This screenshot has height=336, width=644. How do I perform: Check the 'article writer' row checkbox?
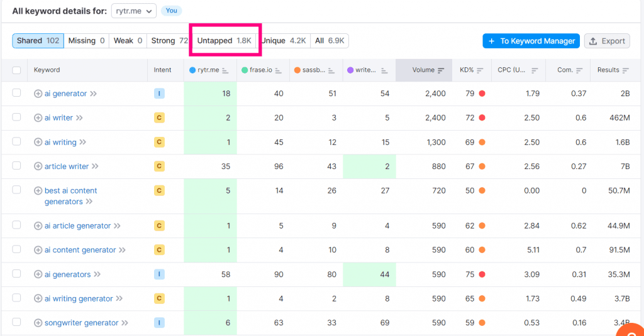(x=16, y=165)
